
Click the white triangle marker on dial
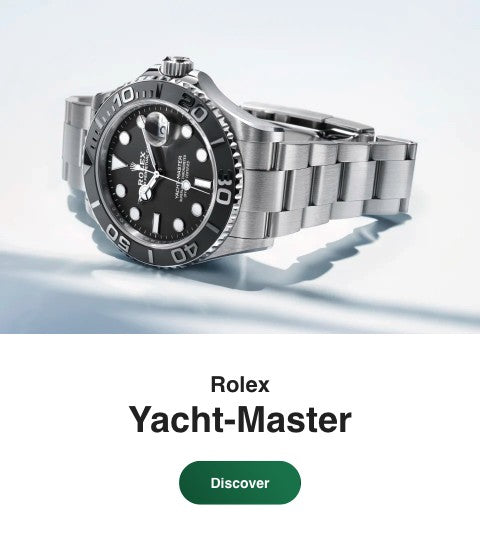click(x=117, y=163)
